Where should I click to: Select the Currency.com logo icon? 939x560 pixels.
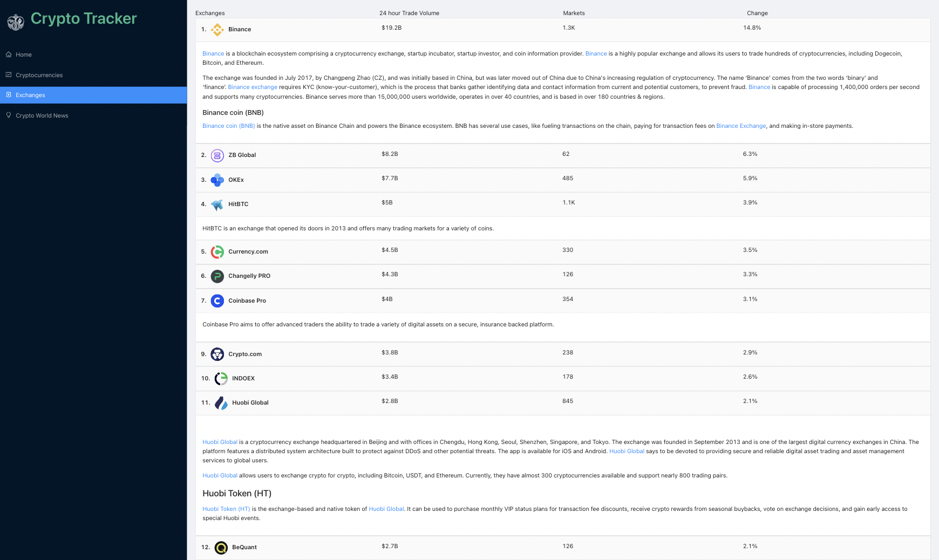[x=217, y=251]
